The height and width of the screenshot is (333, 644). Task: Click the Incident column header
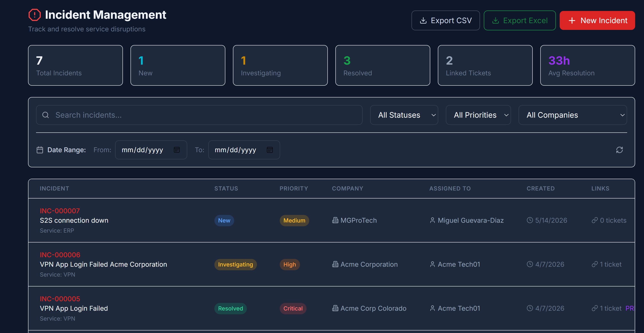click(x=55, y=188)
